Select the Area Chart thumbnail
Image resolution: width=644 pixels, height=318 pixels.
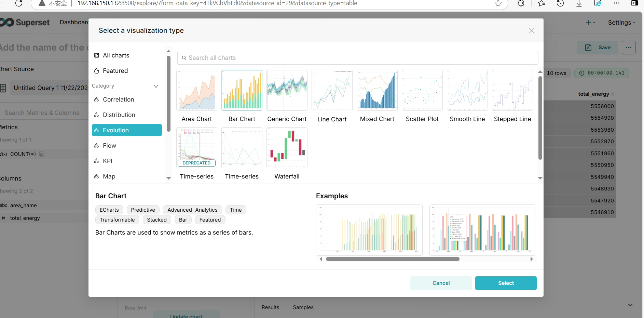click(x=197, y=90)
